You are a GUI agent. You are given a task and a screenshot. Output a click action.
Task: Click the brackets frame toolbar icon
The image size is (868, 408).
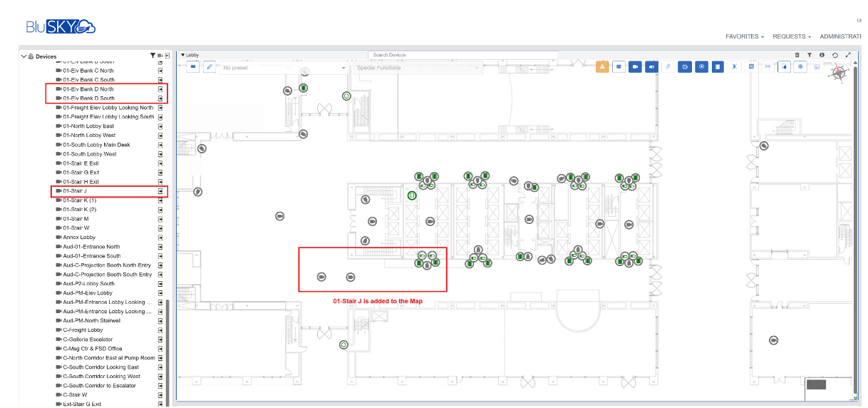(x=735, y=66)
